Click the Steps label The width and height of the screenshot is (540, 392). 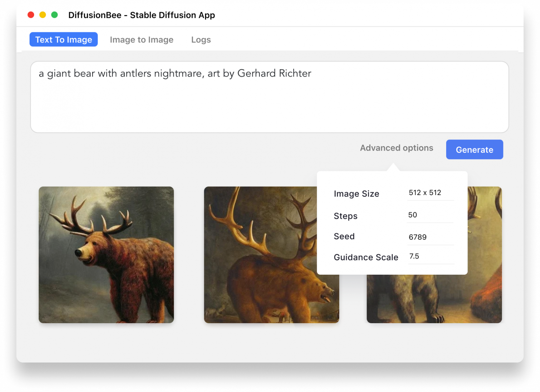coord(345,216)
